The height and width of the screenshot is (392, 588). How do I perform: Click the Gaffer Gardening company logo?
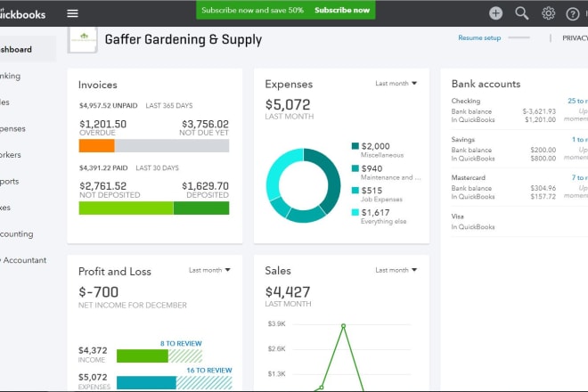(x=83, y=39)
